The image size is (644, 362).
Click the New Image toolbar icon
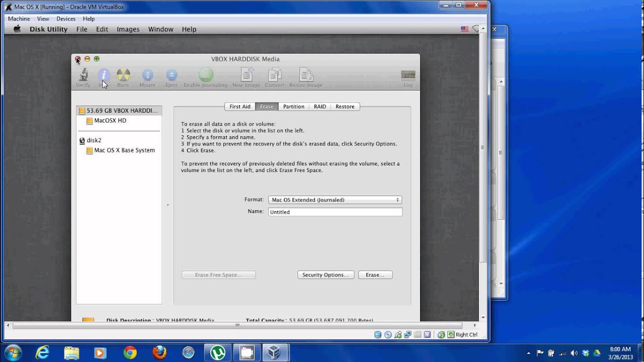click(x=247, y=75)
